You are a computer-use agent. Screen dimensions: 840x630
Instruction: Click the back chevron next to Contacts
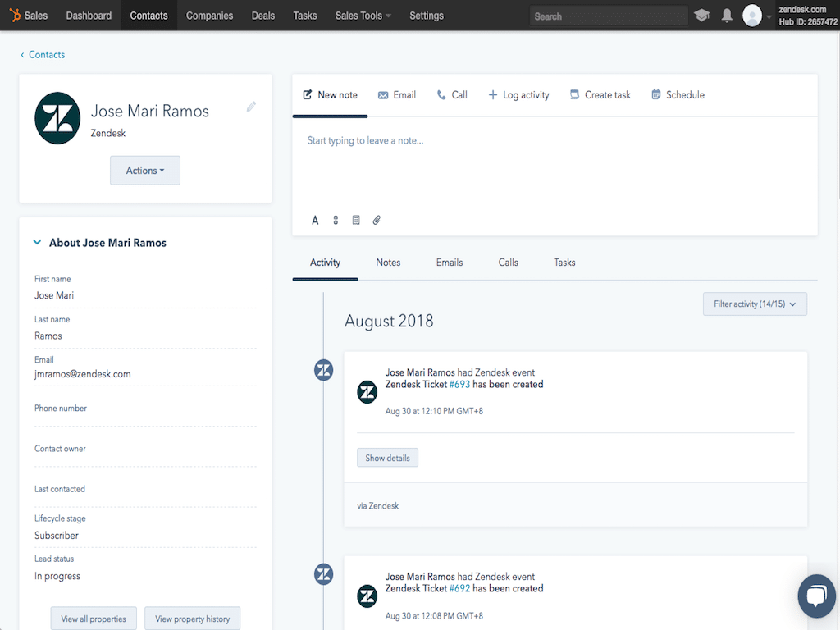(22, 55)
